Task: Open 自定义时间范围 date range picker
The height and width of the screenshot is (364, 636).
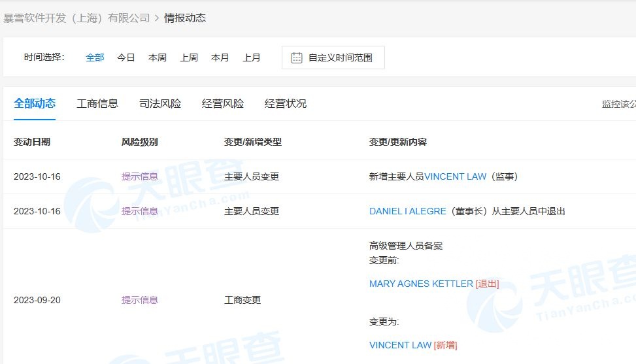Action: pyautogui.click(x=333, y=58)
